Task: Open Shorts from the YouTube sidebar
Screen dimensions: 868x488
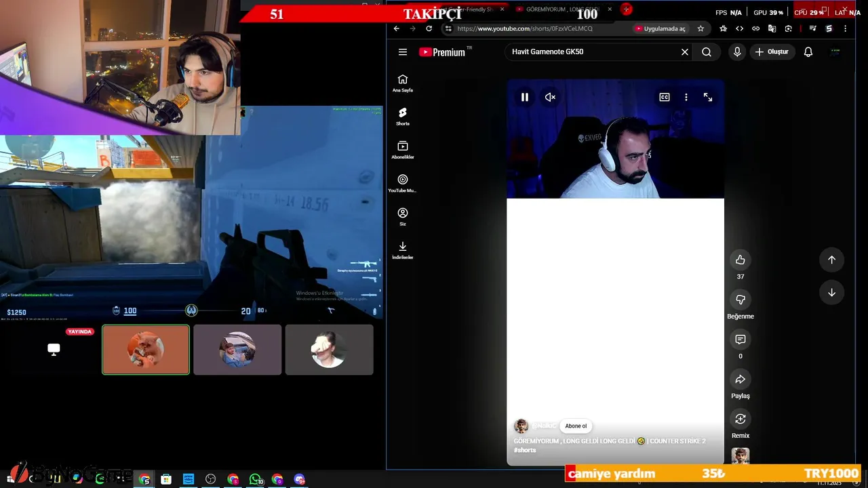Action: [x=403, y=116]
